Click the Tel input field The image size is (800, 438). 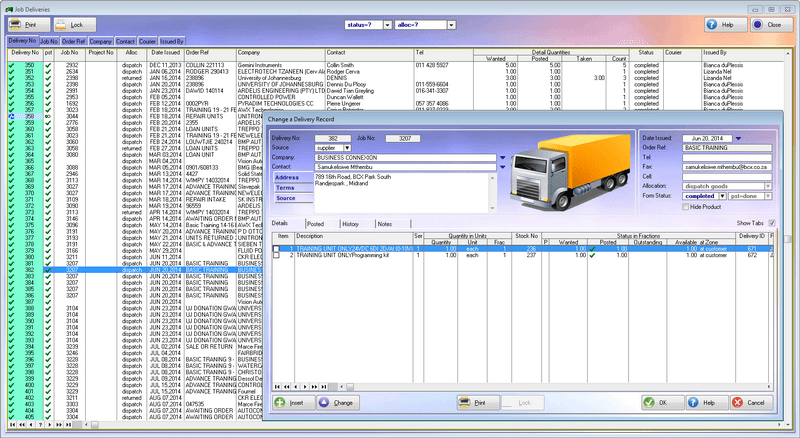(x=727, y=157)
